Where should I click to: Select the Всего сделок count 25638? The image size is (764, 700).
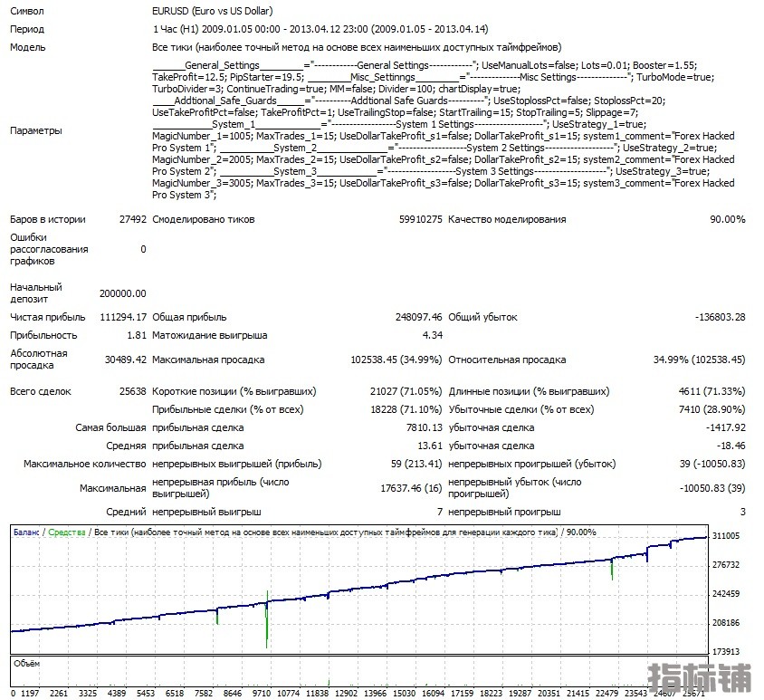131,391
